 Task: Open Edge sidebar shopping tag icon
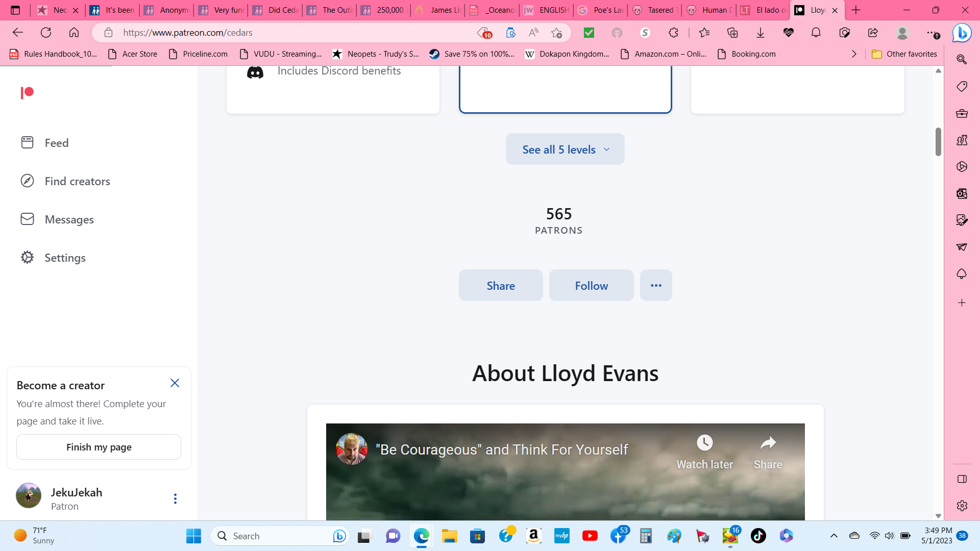point(962,86)
